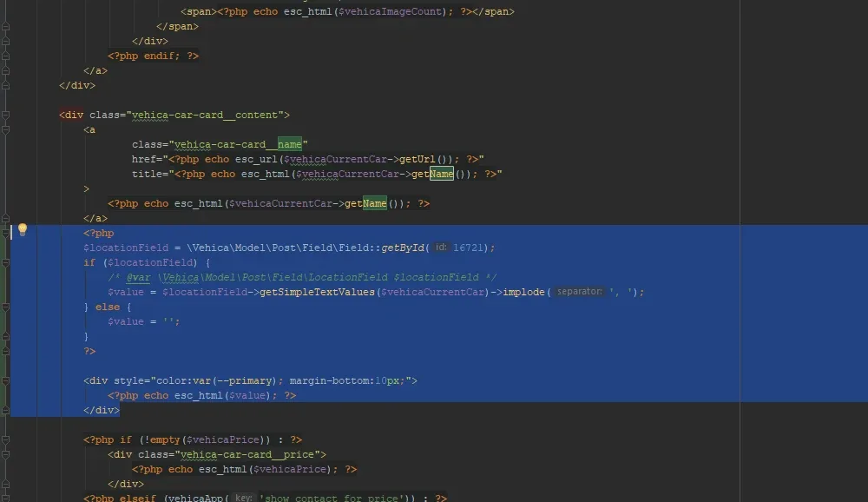Click '$locationField' in the assignment line
868x502 pixels.
pos(126,248)
